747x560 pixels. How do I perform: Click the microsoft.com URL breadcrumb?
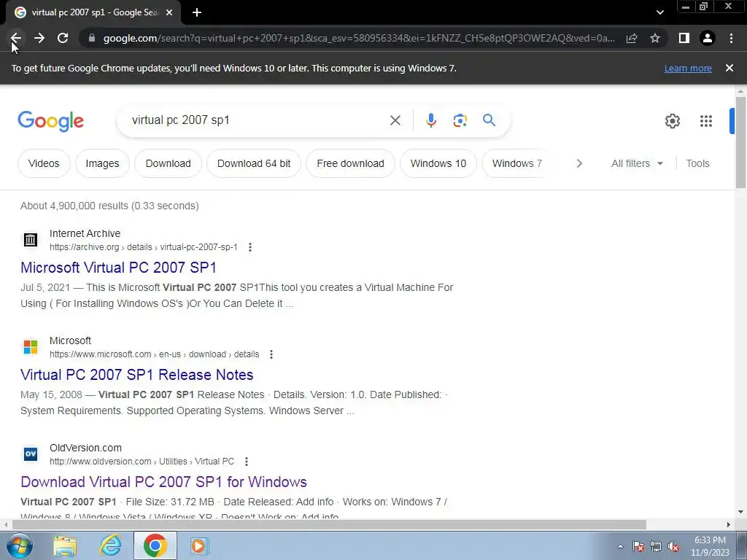coord(155,354)
